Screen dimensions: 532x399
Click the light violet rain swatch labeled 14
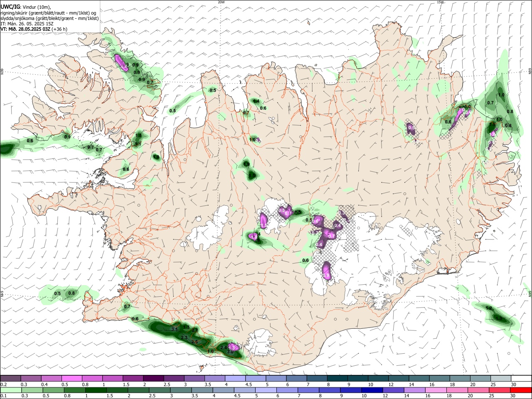[x=414, y=390]
